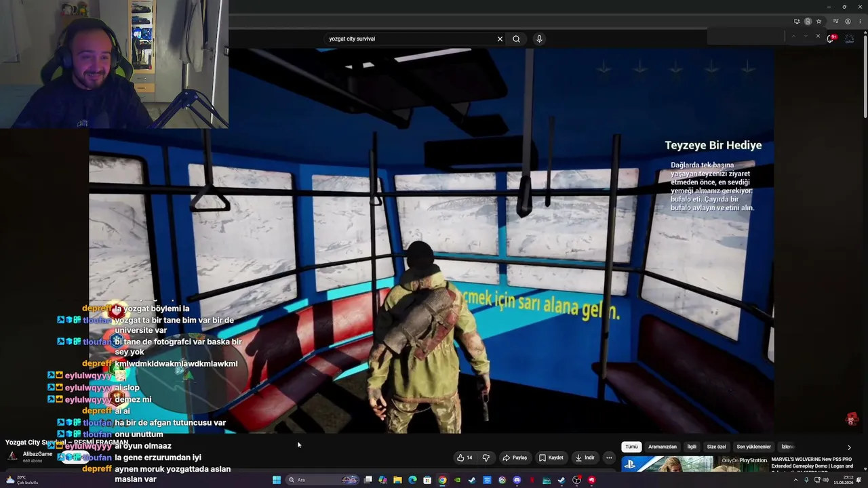
Task: Download video with İndir button
Action: (x=585, y=457)
